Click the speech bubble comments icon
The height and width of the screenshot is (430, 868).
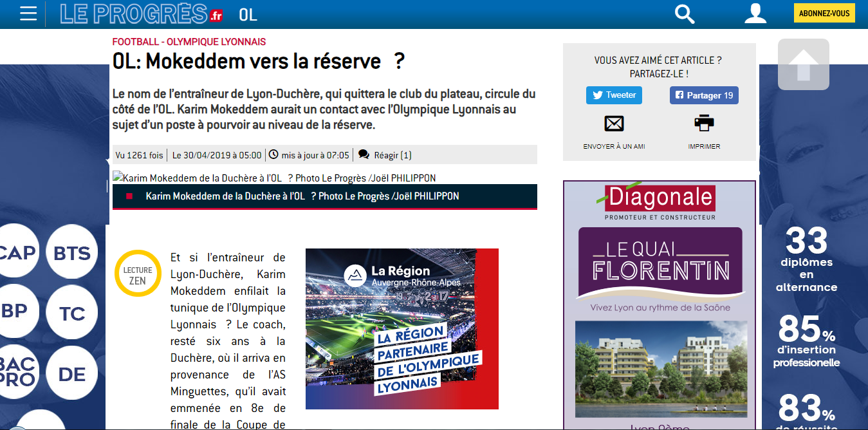[364, 154]
